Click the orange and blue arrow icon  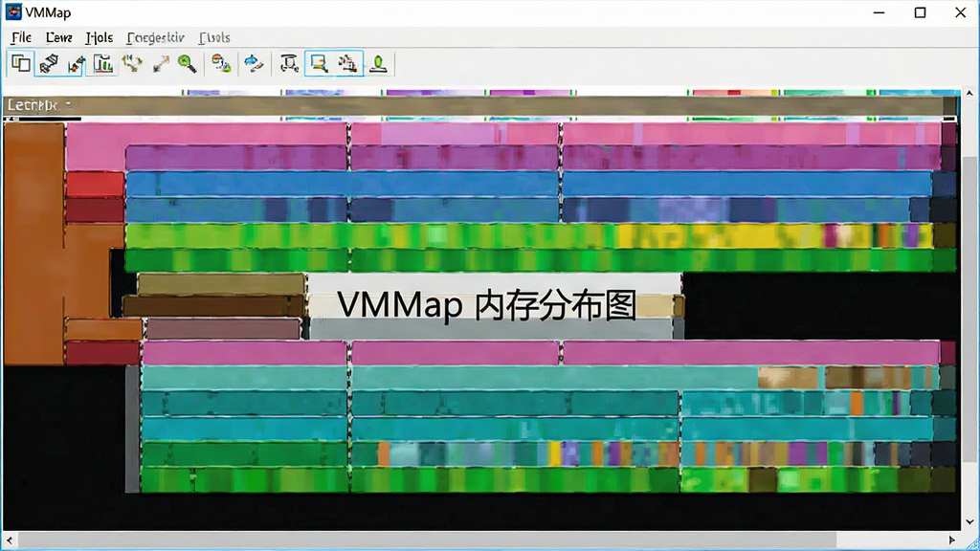(x=77, y=63)
